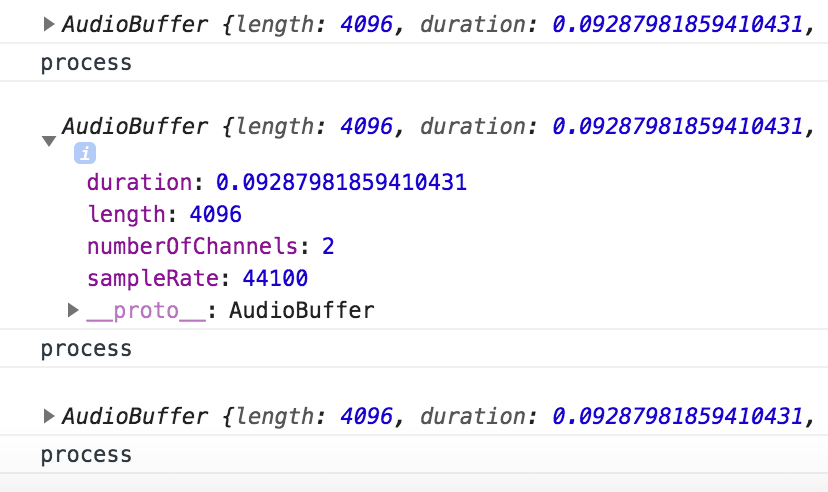Select the process log below __proto__ row
The height and width of the screenshot is (492, 828).
coord(86,349)
